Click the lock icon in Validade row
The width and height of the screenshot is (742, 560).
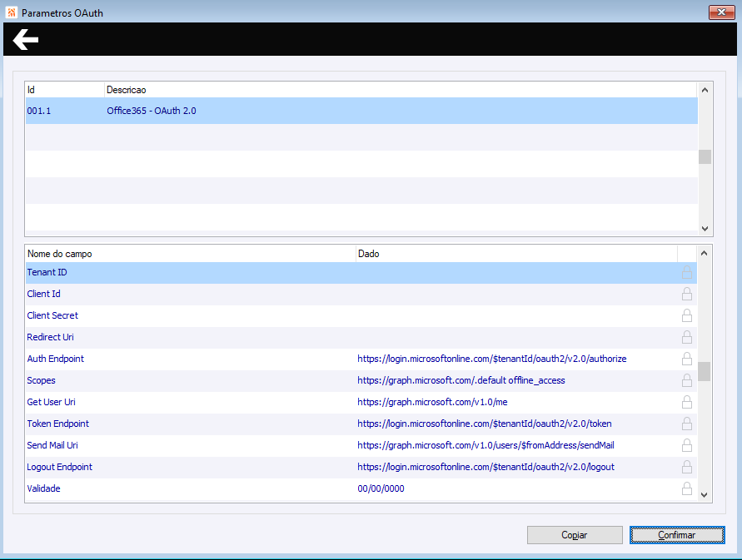687,488
